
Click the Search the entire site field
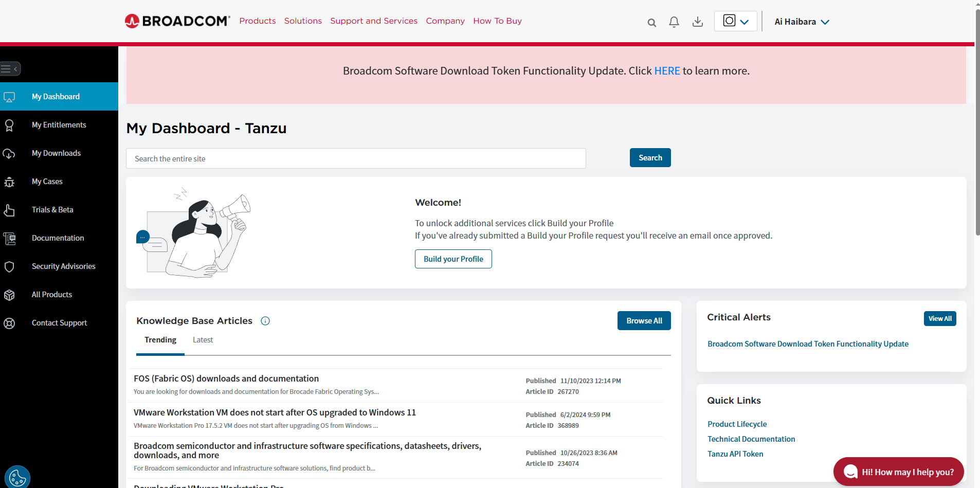click(x=356, y=158)
